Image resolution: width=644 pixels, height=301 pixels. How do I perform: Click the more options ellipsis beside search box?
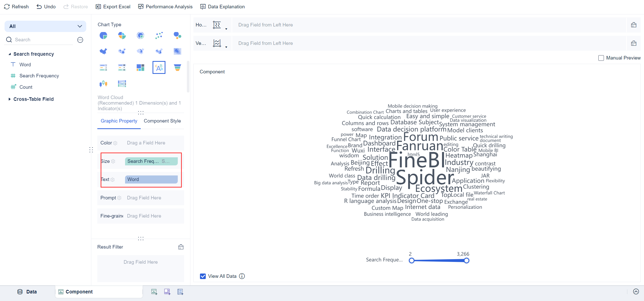pos(80,40)
